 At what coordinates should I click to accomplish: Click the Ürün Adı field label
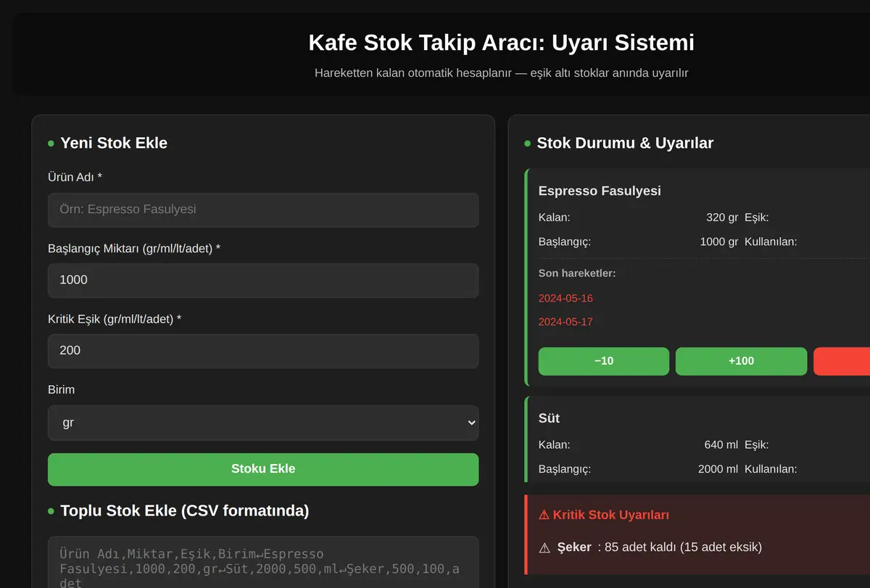75,177
